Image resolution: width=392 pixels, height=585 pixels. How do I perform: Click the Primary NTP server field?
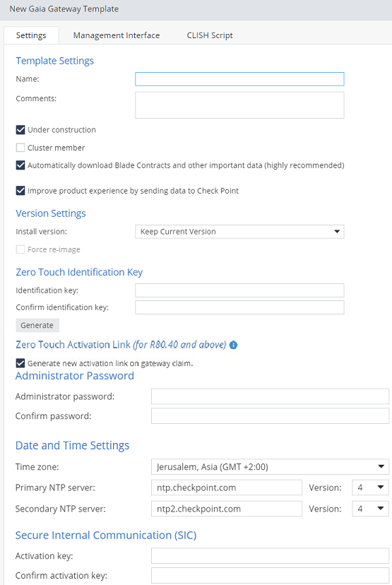227,487
